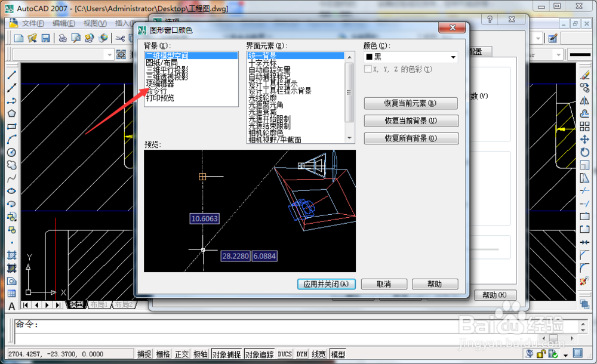Switch to the 模型 model tab
The width and height of the screenshot is (597, 364).
click(x=76, y=304)
